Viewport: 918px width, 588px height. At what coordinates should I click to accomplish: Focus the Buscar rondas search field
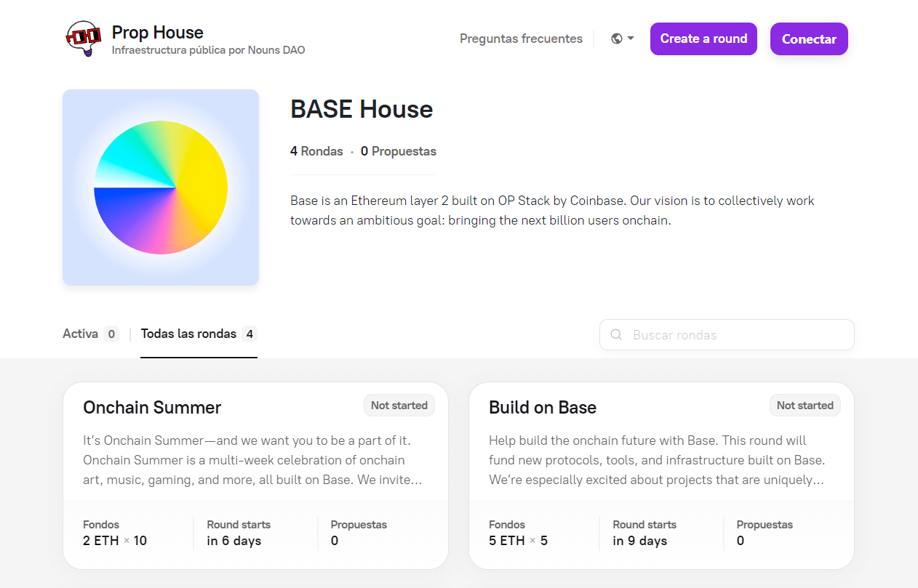[727, 335]
